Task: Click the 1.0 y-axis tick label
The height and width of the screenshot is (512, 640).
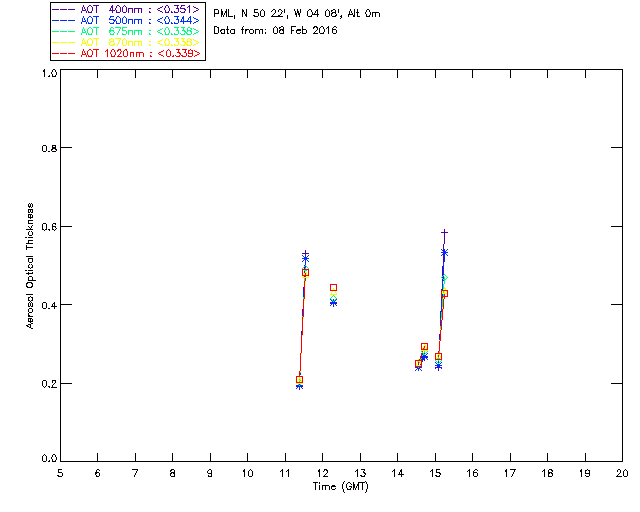Action: 49,73
